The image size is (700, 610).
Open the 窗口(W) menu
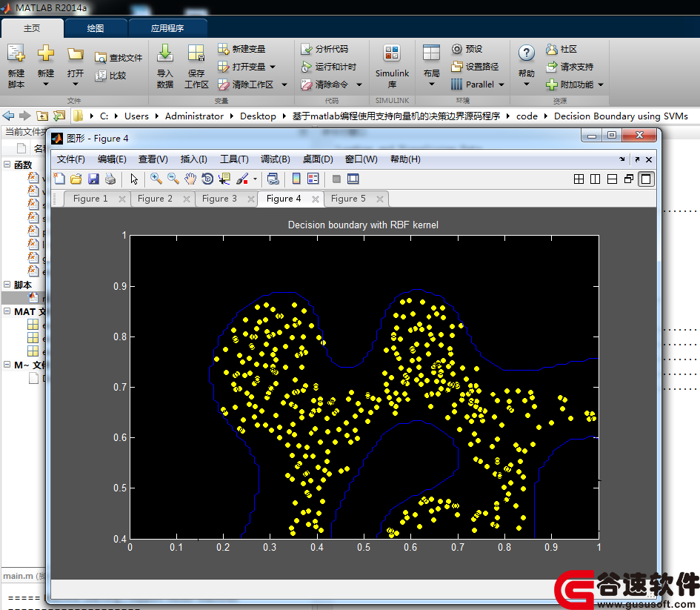pyautogui.click(x=361, y=159)
